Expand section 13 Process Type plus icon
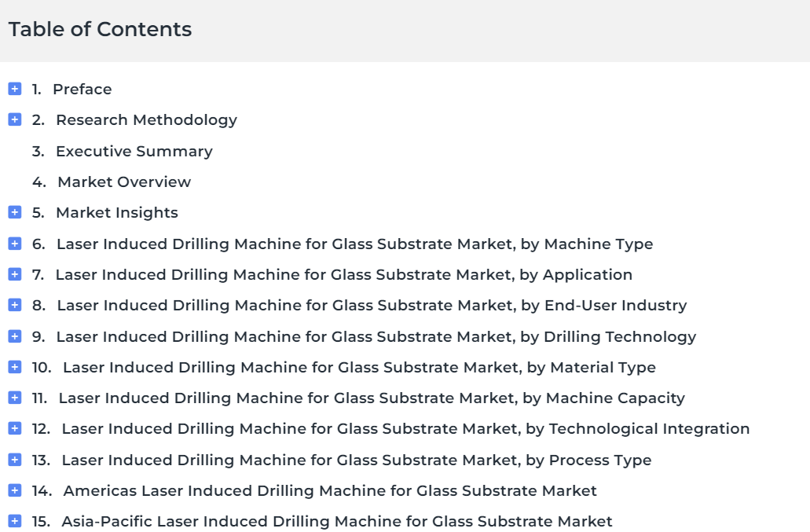 point(15,460)
